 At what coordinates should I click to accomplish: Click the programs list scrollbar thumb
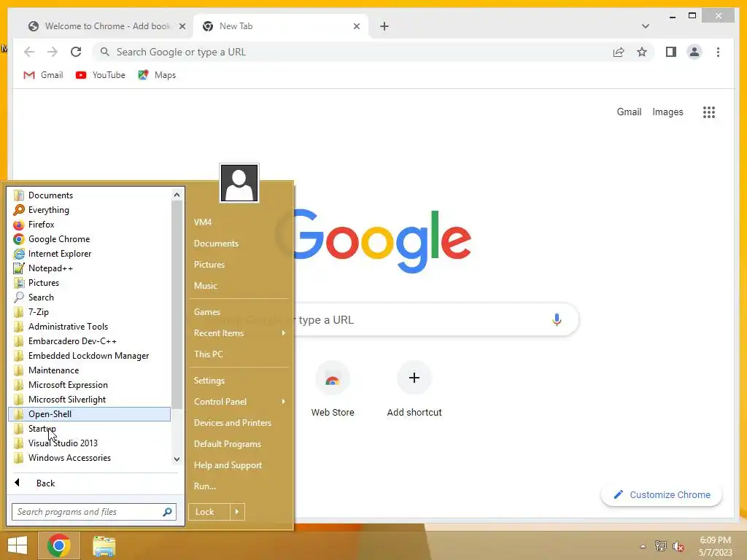tap(177, 305)
